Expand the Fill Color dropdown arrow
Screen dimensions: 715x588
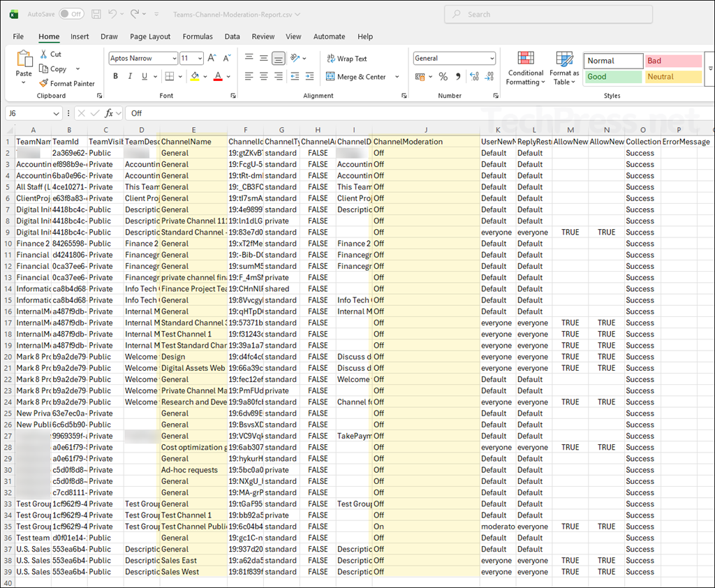click(x=205, y=77)
